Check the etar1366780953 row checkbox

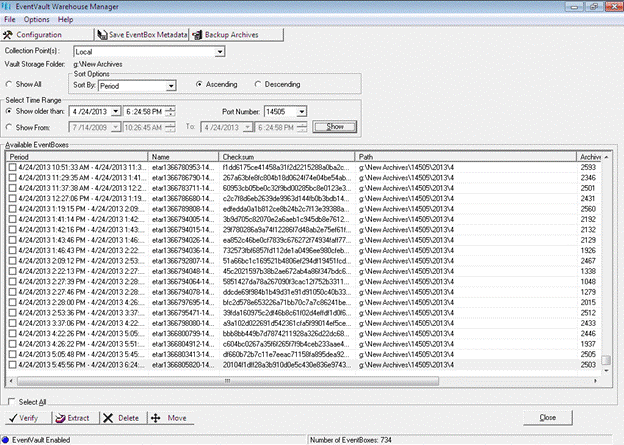click(12, 167)
